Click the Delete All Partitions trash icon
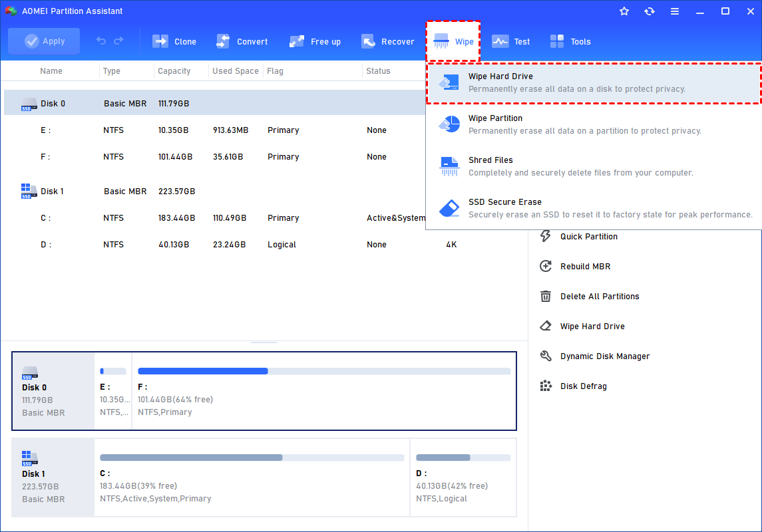 pos(546,296)
